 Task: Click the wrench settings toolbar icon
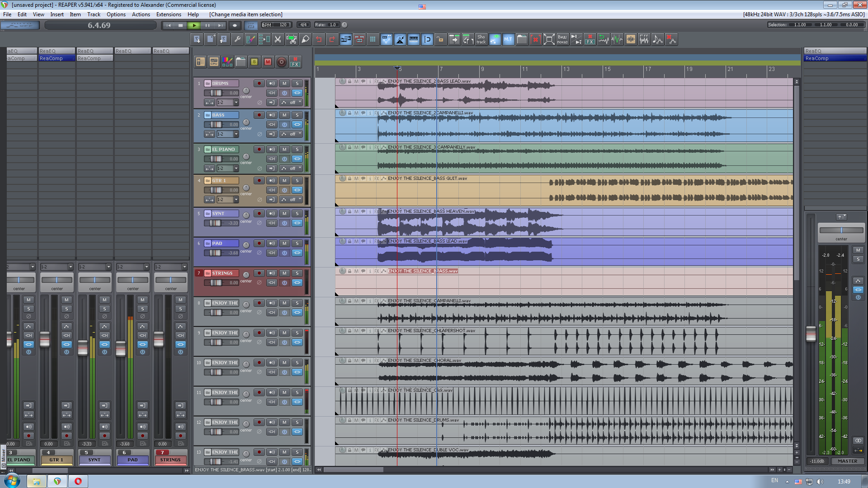(237, 40)
